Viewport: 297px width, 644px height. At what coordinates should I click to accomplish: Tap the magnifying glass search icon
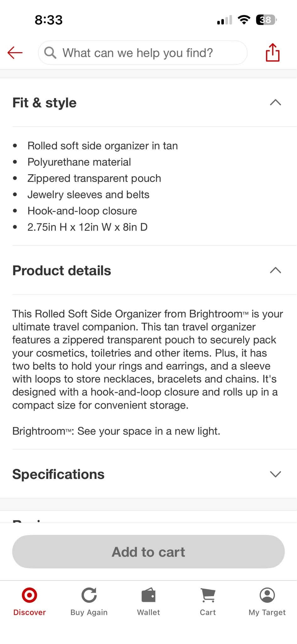[50, 53]
